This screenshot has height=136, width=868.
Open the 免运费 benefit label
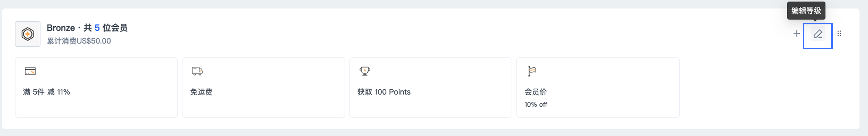(201, 92)
